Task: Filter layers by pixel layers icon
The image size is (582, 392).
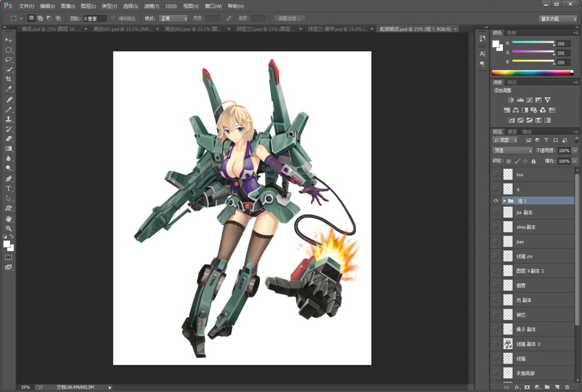Action: pyautogui.click(x=528, y=140)
